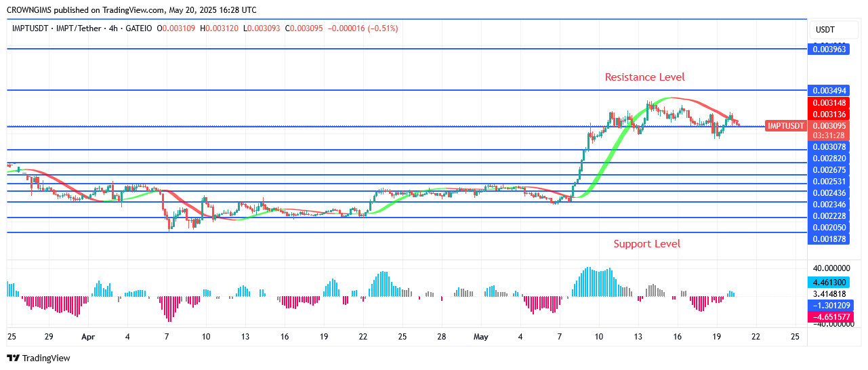Click the red 0.003136 price tag
The image size is (868, 370).
pyautogui.click(x=830, y=115)
